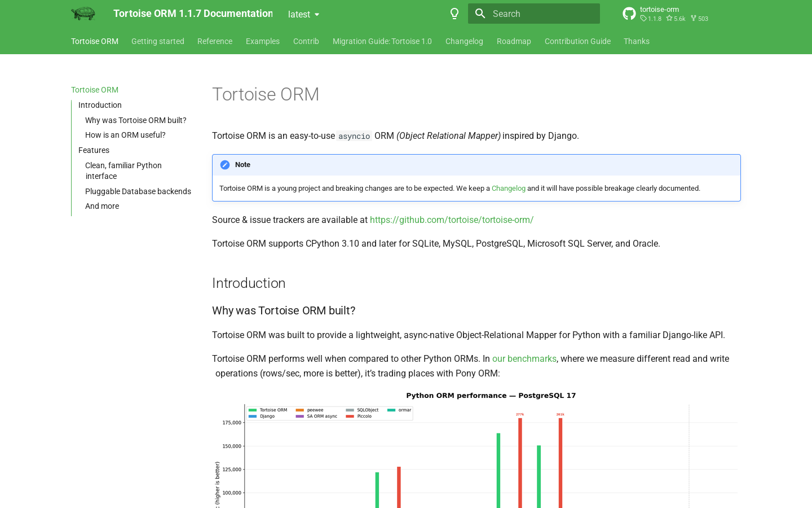Click the asyncio inline code text

(354, 136)
